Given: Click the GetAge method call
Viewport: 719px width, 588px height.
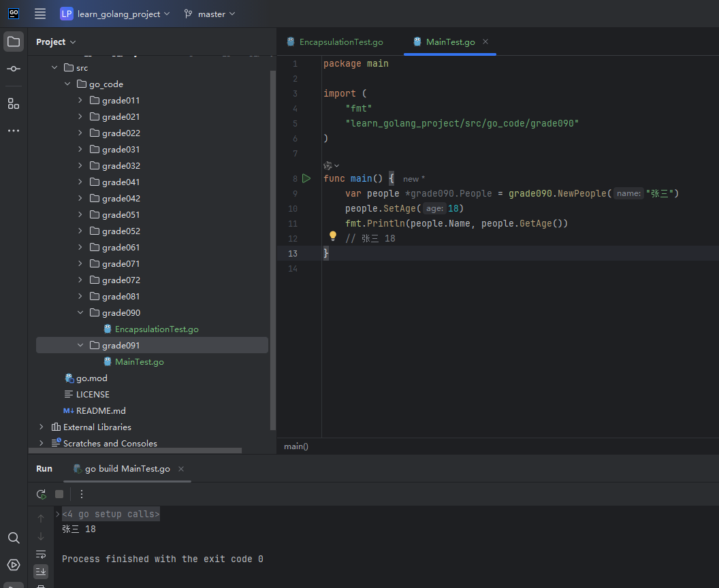Looking at the screenshot, I should [536, 223].
